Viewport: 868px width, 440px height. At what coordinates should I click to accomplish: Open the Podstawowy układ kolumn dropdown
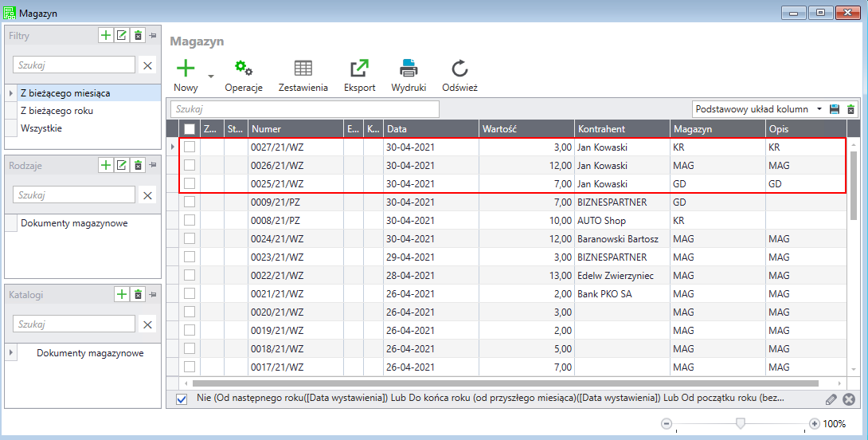tap(819, 109)
